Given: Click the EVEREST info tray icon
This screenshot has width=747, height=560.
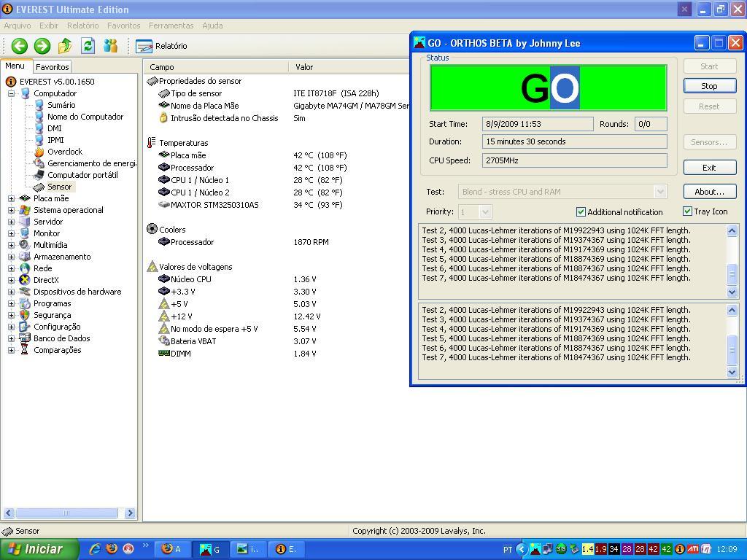Looking at the screenshot, I should point(680,549).
